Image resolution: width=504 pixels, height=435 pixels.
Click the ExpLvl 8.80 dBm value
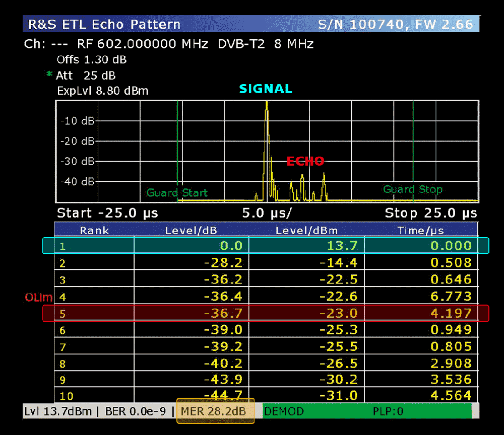103,91
